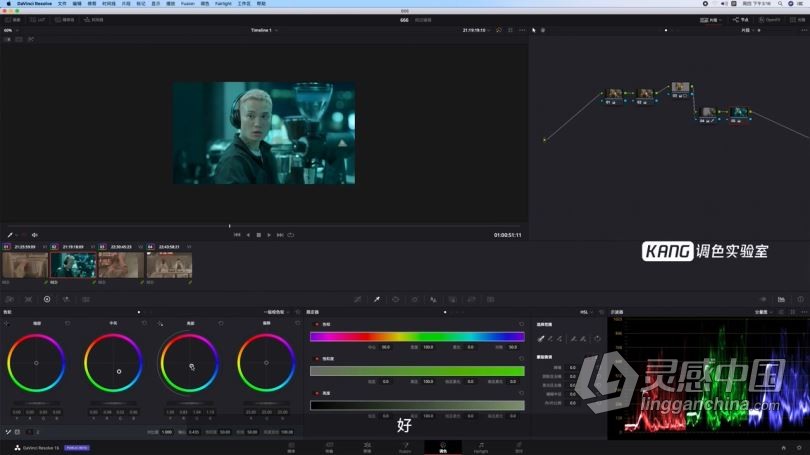
Task: Reset the Gain color wheel
Action: 221,323
